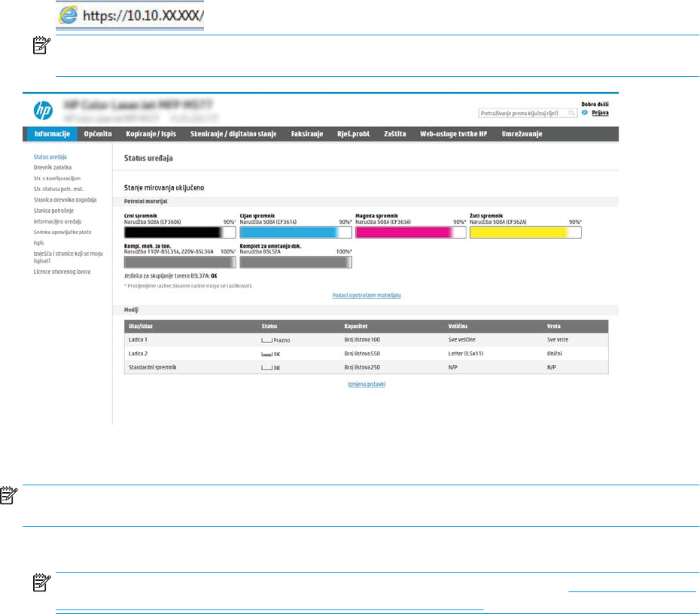Open Izvješća i stranice koji se mogu ispisati
The width and height of the screenshot is (700, 614).
point(68,257)
